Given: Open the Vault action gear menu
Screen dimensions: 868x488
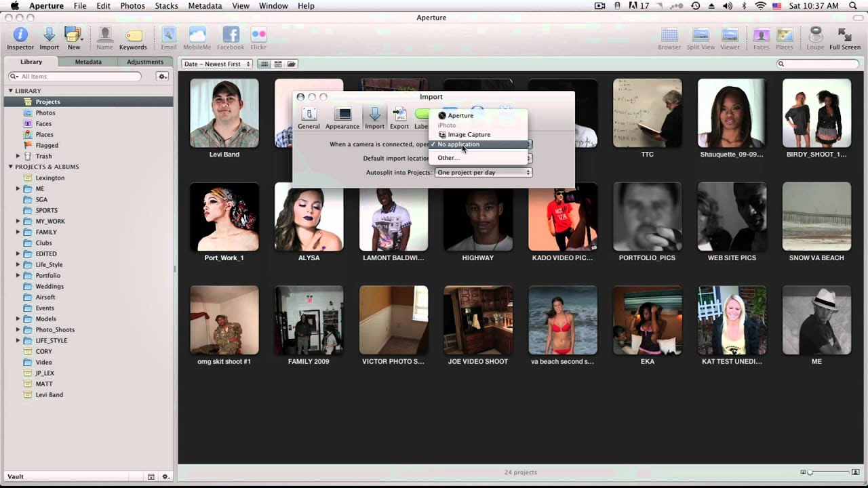Looking at the screenshot, I should point(165,476).
